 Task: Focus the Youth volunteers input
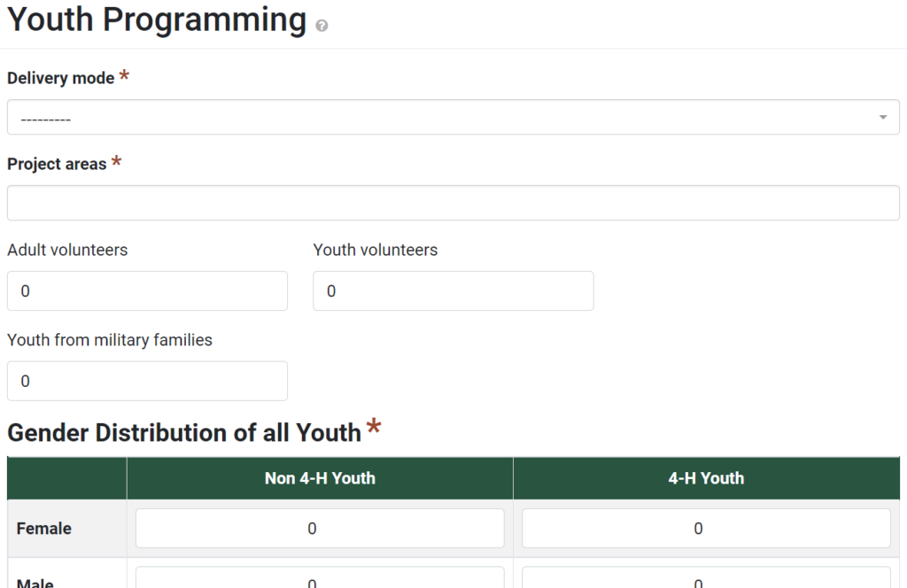click(x=453, y=290)
